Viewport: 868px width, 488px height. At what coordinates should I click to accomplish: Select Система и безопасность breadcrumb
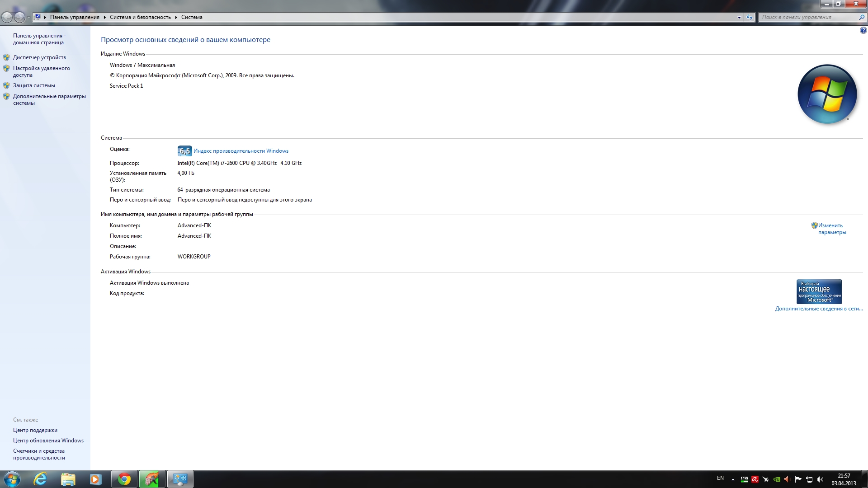tap(140, 17)
